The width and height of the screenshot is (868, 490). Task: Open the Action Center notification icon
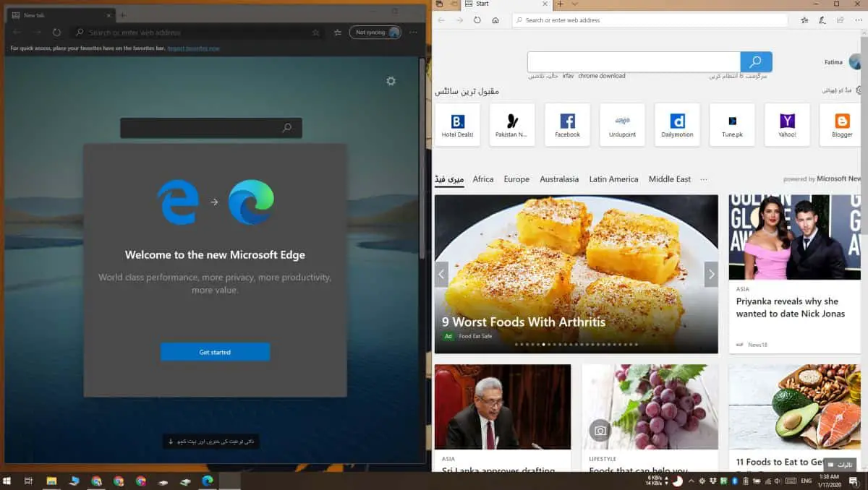tap(854, 481)
